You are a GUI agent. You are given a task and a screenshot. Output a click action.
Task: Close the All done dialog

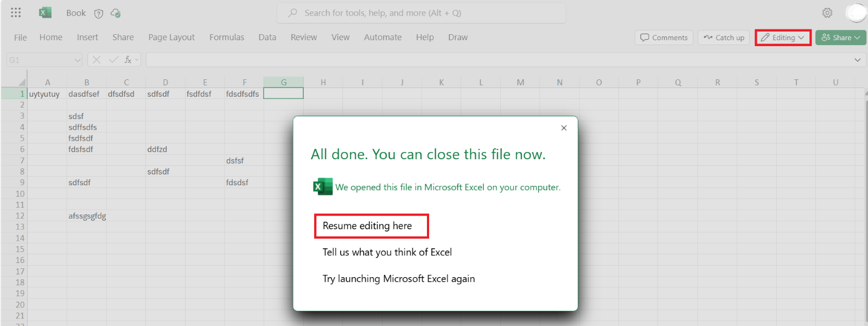click(564, 128)
